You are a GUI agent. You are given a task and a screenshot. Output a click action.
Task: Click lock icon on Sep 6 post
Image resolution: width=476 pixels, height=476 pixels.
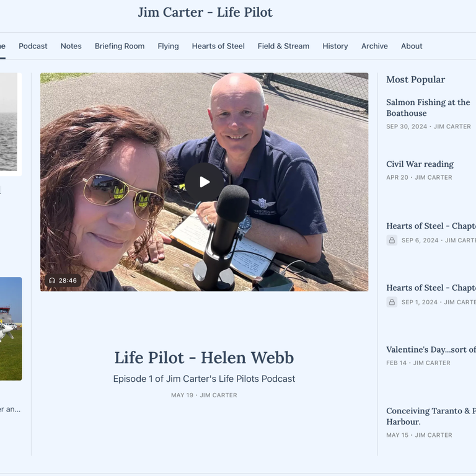pyautogui.click(x=392, y=240)
